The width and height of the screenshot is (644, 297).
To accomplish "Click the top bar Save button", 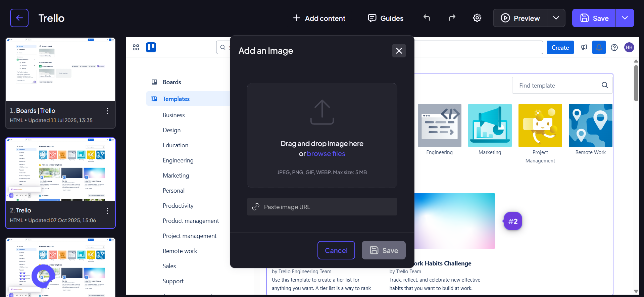I will [x=594, y=18].
